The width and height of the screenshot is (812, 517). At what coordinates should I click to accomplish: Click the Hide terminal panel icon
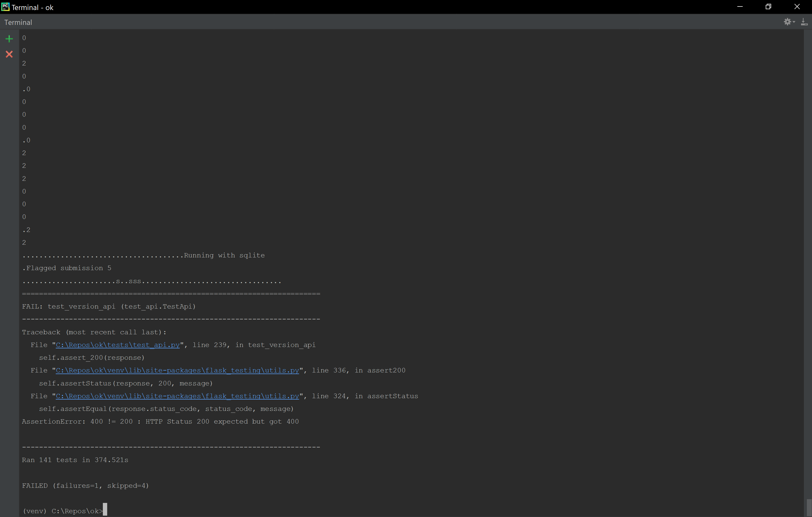click(804, 22)
